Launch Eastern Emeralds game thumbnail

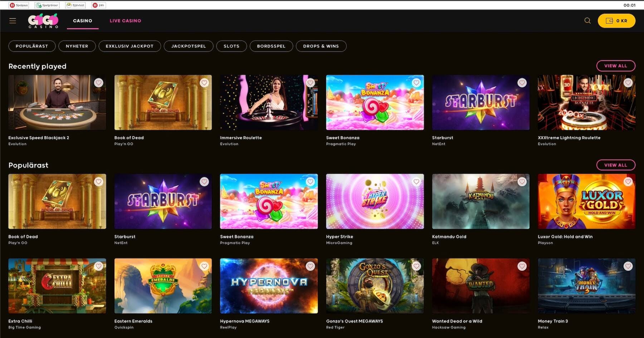point(163,286)
